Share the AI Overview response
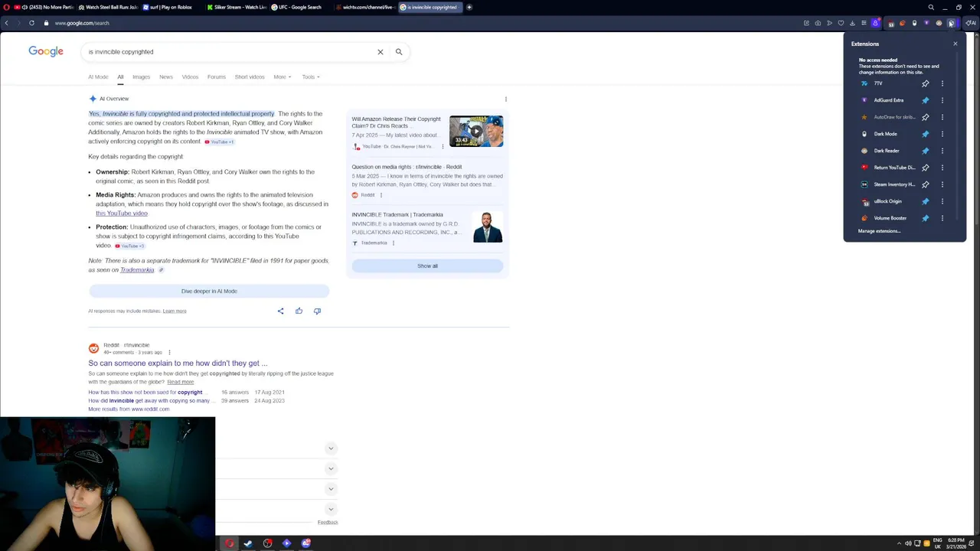980x551 pixels. point(280,311)
